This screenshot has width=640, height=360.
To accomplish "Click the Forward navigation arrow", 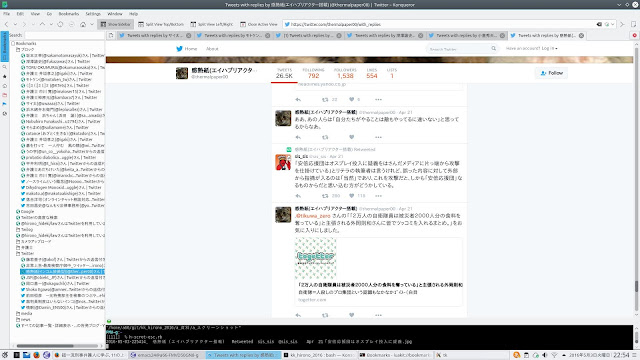I will click(x=24, y=24).
